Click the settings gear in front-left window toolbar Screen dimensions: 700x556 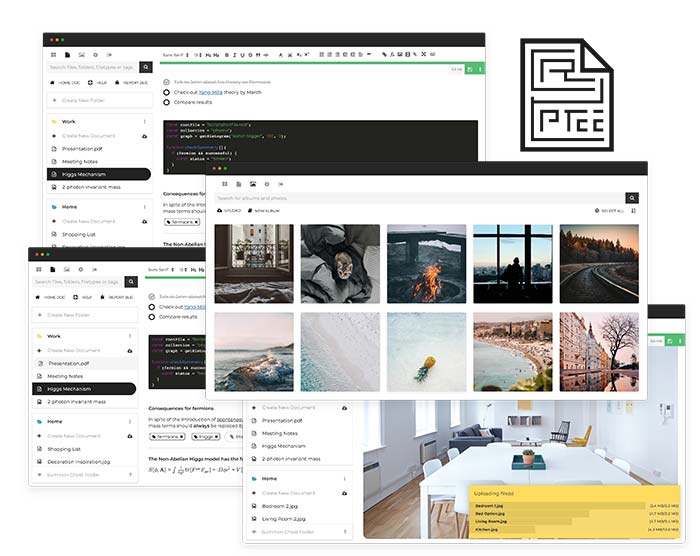81,269
